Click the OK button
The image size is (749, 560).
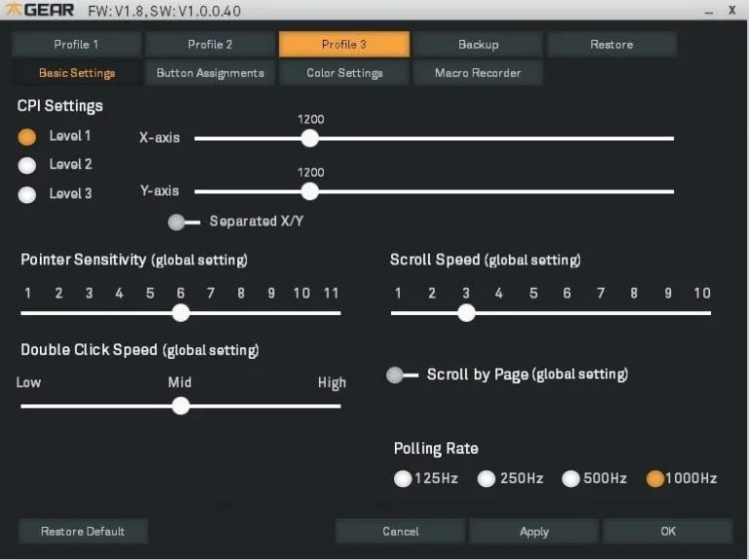point(668,532)
